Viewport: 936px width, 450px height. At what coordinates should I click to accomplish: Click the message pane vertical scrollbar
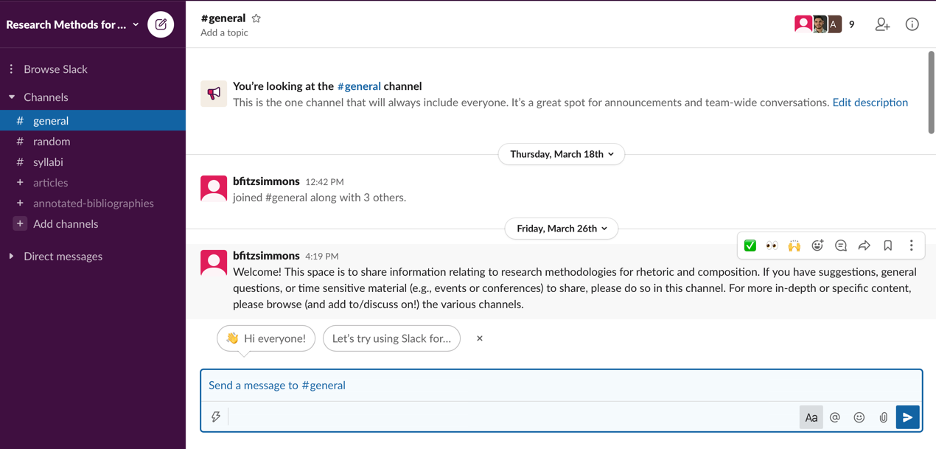pos(931,93)
